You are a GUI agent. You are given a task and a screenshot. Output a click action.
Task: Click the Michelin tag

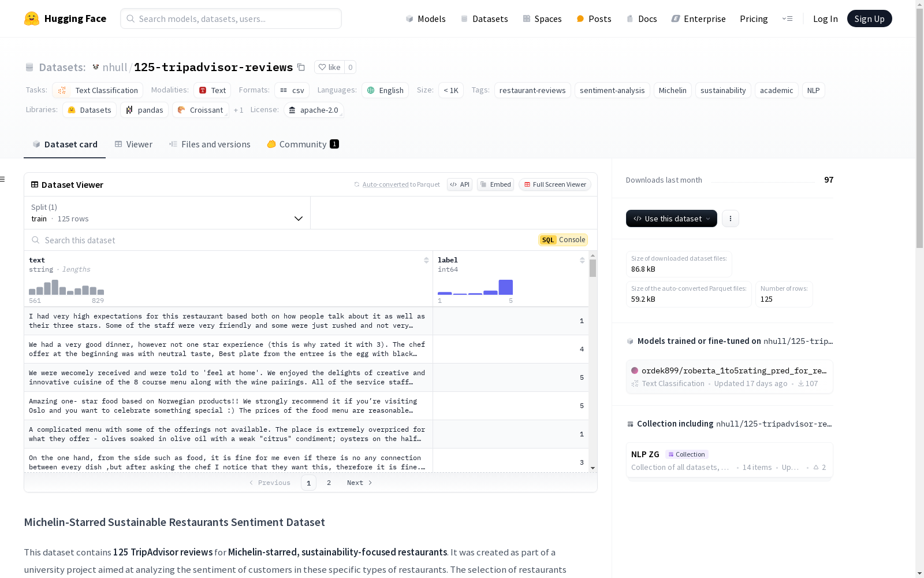click(673, 90)
